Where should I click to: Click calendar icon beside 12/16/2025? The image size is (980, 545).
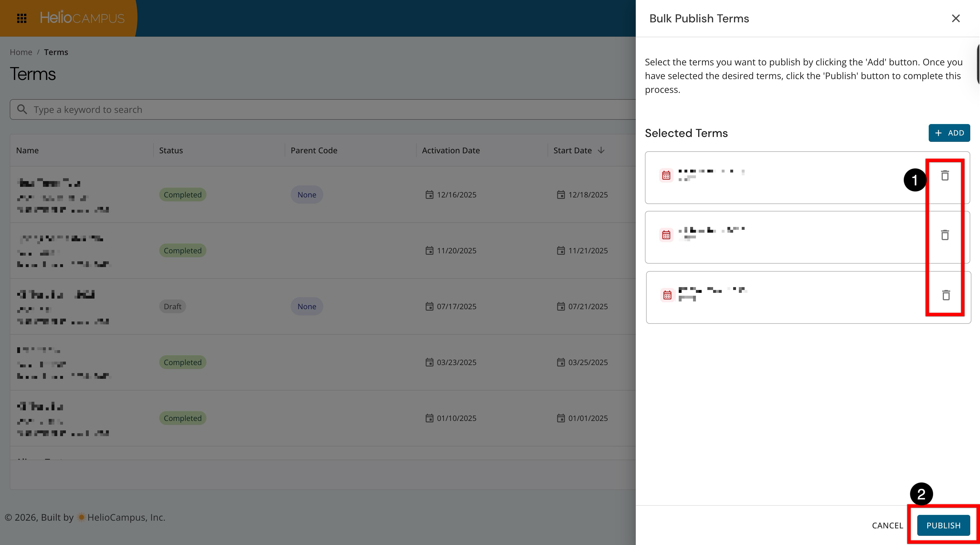pyautogui.click(x=430, y=195)
